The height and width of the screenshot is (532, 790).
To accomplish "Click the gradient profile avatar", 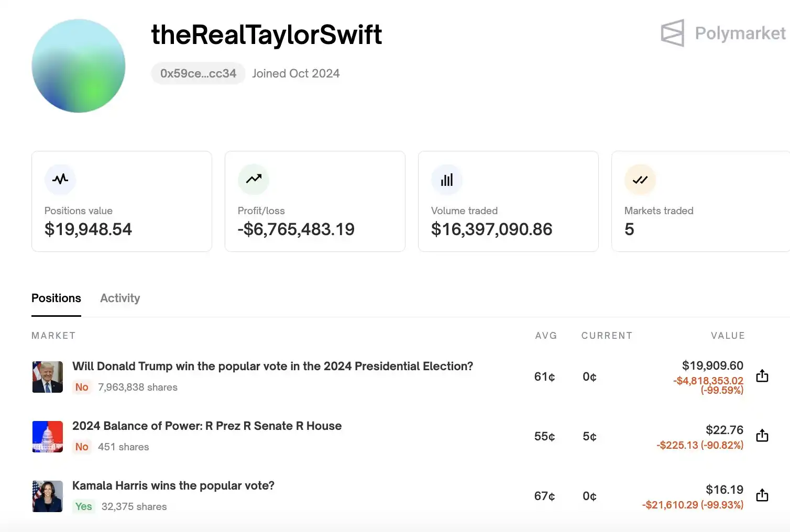I will tap(79, 66).
